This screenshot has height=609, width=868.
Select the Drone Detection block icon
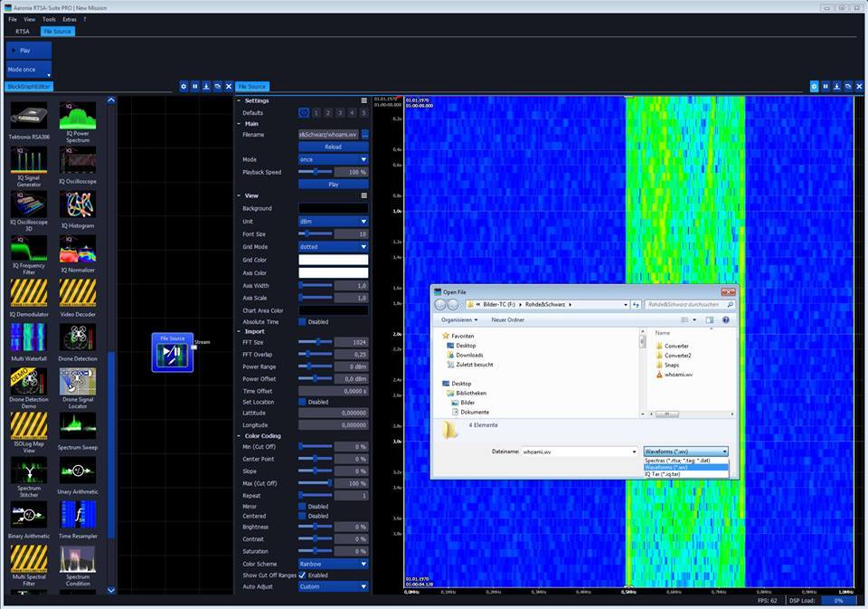(78, 337)
